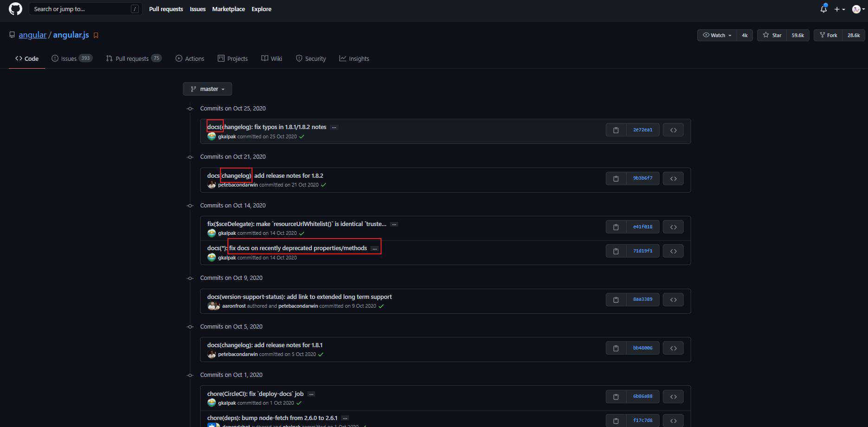Open Issues in top navigation

click(198, 9)
